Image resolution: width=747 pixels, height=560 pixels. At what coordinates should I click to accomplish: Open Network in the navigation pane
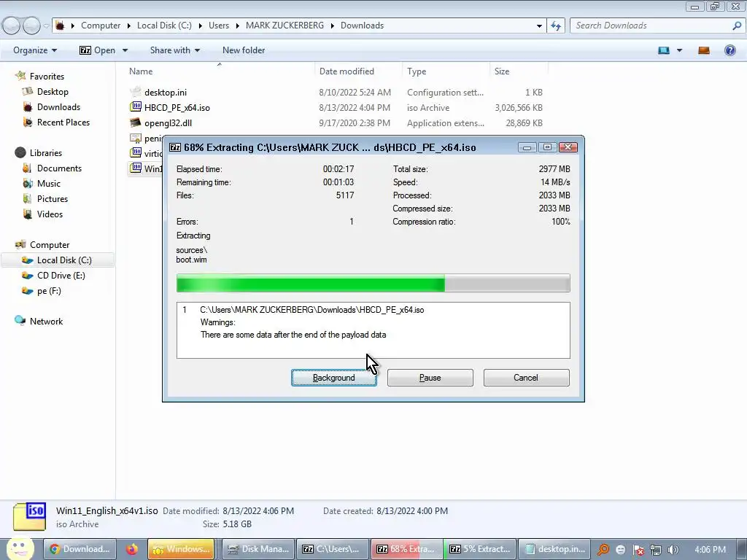(46, 322)
